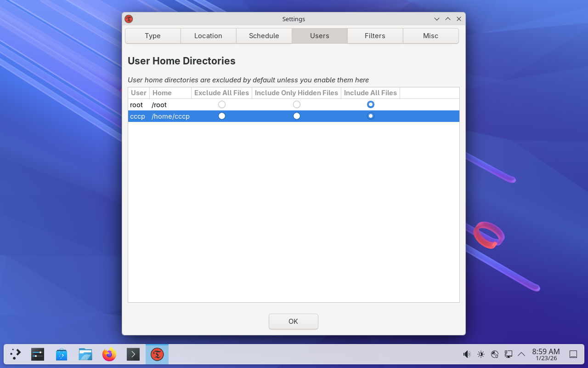Open the Location tab
Image resolution: width=588 pixels, height=368 pixels.
pos(208,36)
